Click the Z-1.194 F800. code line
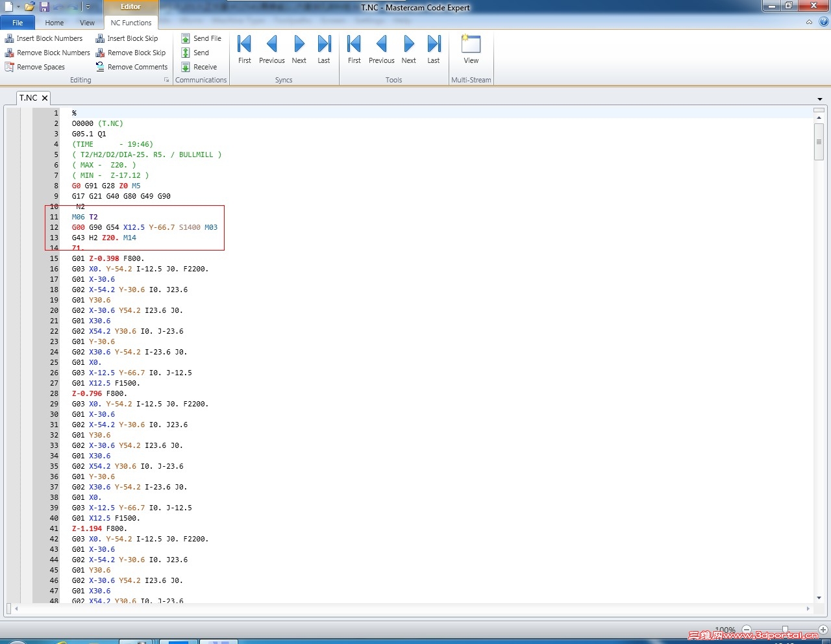This screenshot has width=831, height=644. click(x=99, y=528)
